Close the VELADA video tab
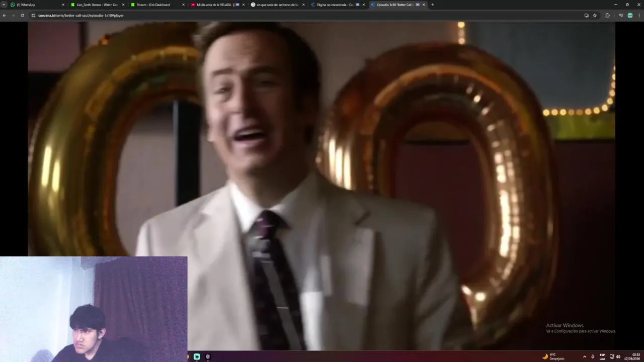 click(x=244, y=5)
